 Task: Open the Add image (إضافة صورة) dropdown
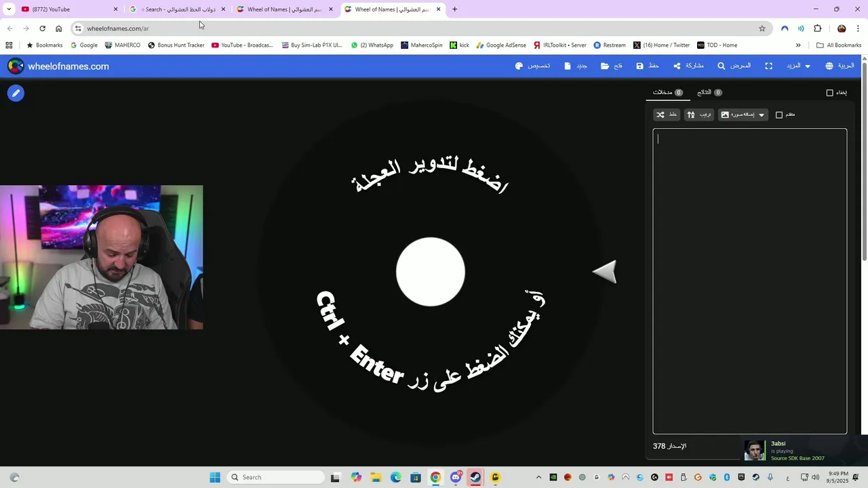[743, 115]
